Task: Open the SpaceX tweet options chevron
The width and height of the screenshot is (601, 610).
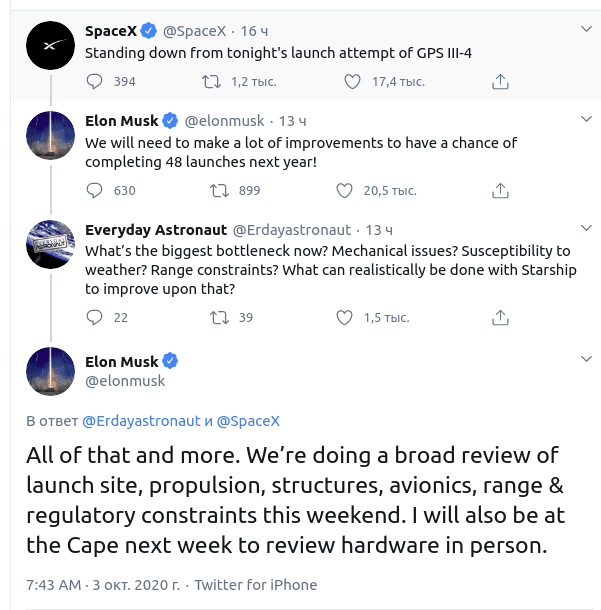Action: click(585, 30)
